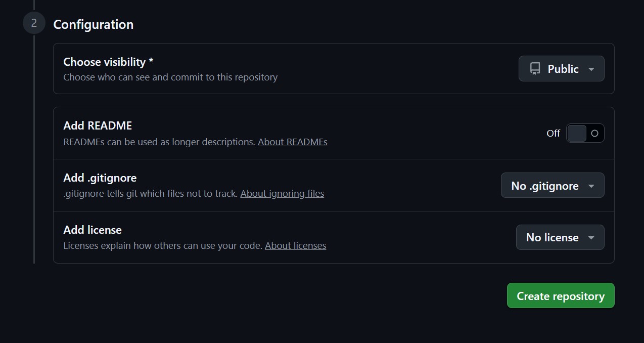
Task: Visit the About licenses link
Action: click(x=295, y=246)
